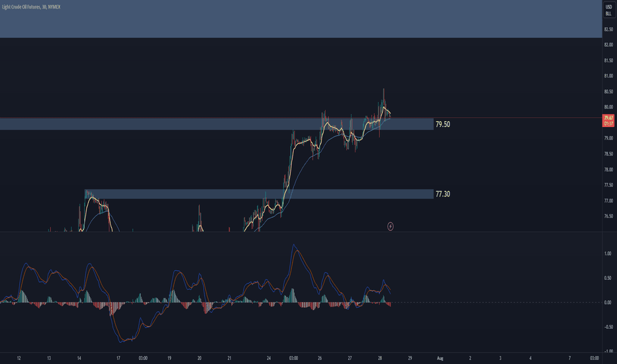The height and width of the screenshot is (364, 617).
Task: Click date 12 on the time axis
Action: click(19, 358)
